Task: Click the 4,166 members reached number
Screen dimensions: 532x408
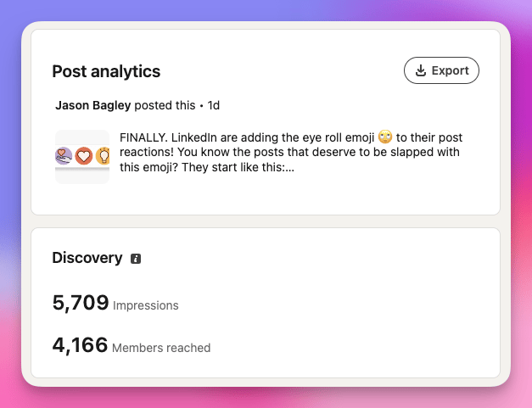Action: pos(80,345)
